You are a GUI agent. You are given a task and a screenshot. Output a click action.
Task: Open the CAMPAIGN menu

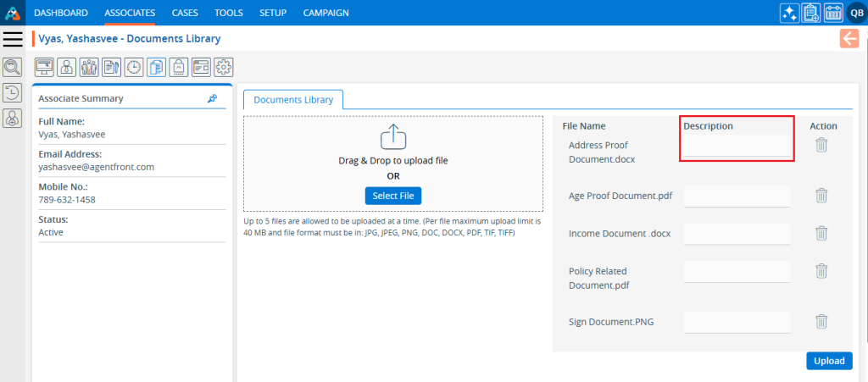click(x=325, y=13)
